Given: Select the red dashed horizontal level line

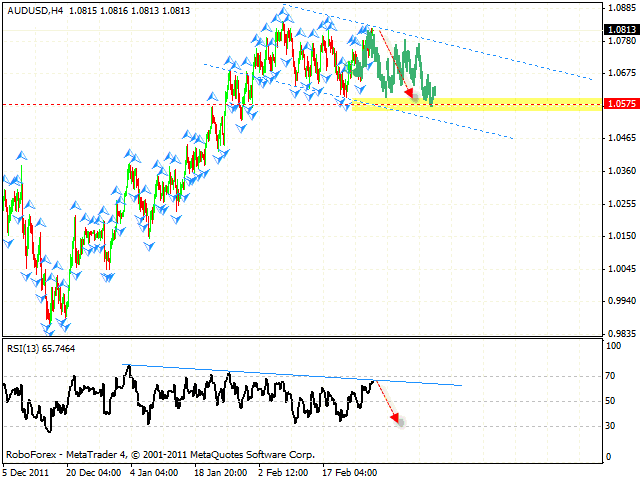Looking at the screenshot, I should pyautogui.click(x=150, y=103).
